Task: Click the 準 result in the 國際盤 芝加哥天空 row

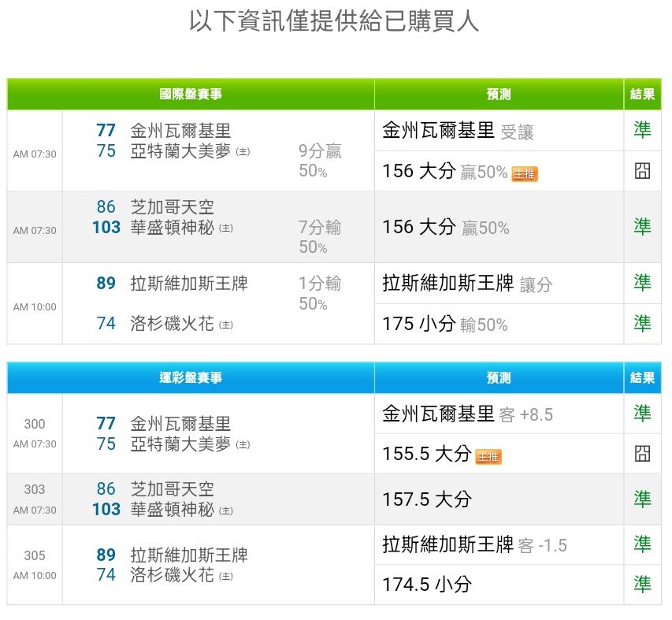Action: [642, 227]
